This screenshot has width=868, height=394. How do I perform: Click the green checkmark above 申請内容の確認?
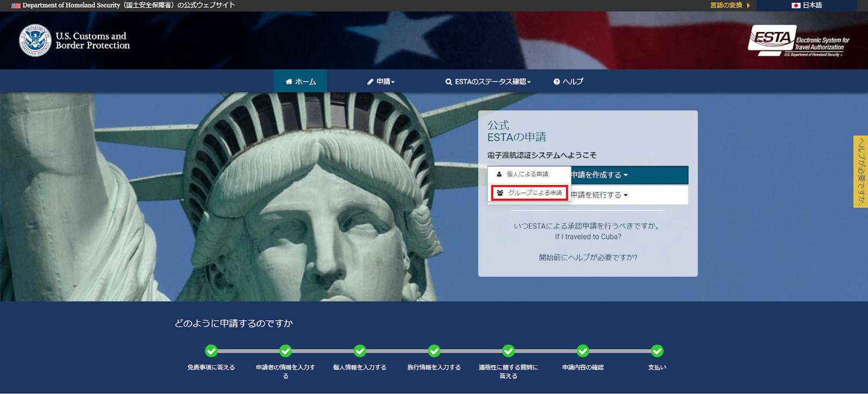583,351
